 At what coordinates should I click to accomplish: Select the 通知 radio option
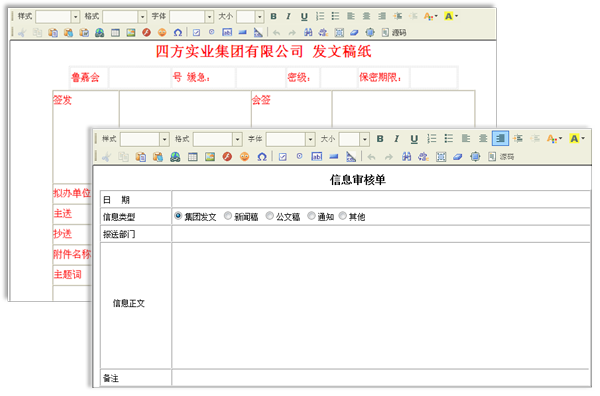coord(311,216)
